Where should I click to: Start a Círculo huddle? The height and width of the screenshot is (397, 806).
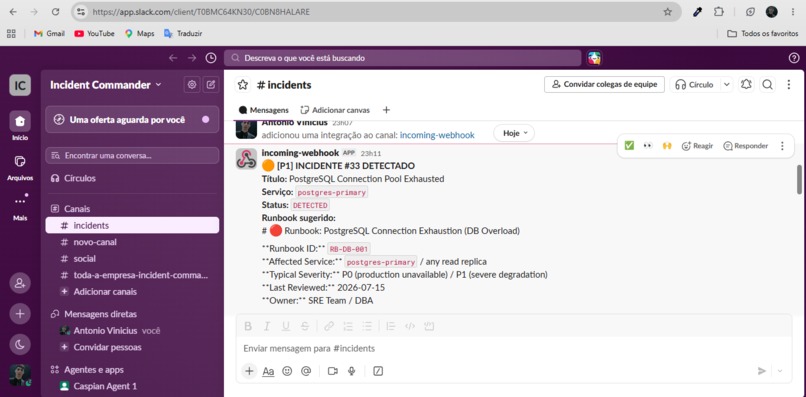pyautogui.click(x=695, y=84)
